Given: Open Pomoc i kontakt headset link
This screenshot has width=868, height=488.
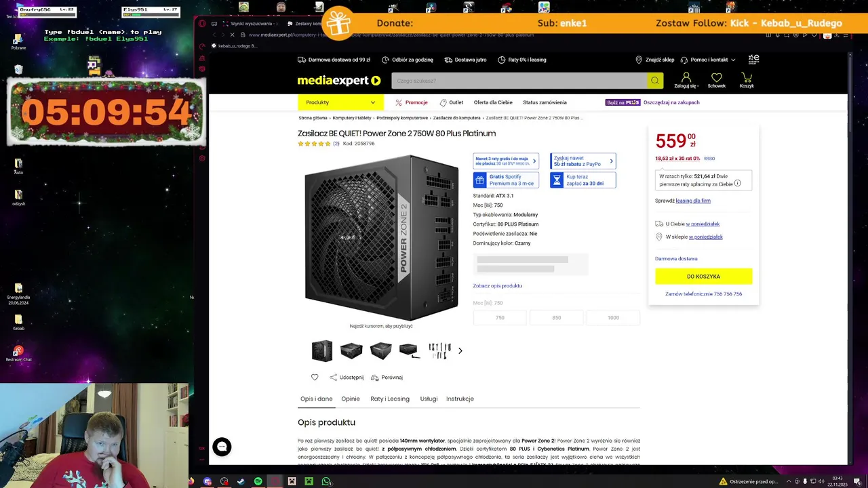Looking at the screenshot, I should (709, 60).
